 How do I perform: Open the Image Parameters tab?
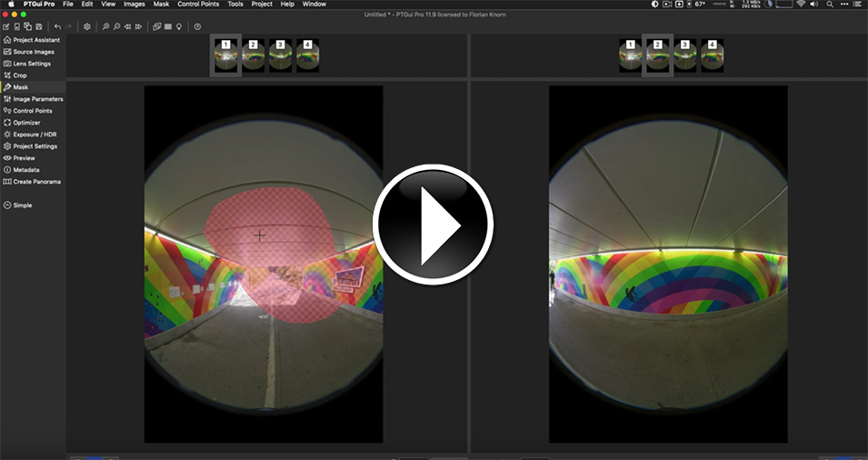33,99
